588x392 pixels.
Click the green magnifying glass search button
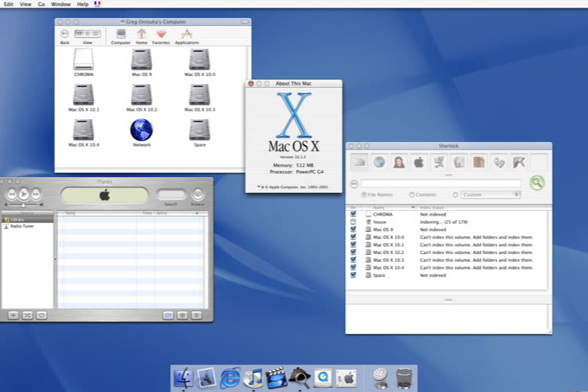[537, 183]
